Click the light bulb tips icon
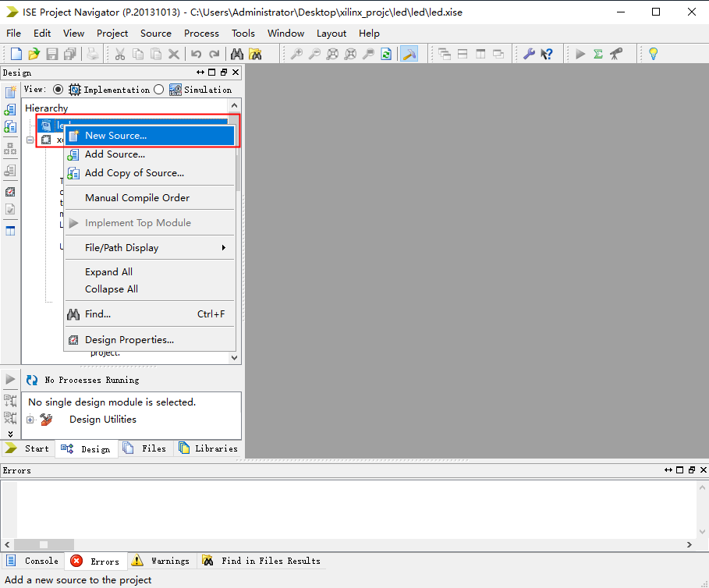 (654, 54)
